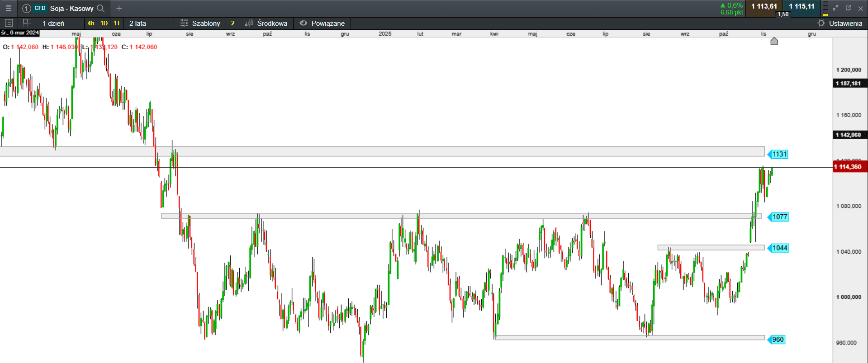Switch to 4h timeframe
This screenshot has height=363, width=868.
(x=91, y=23)
